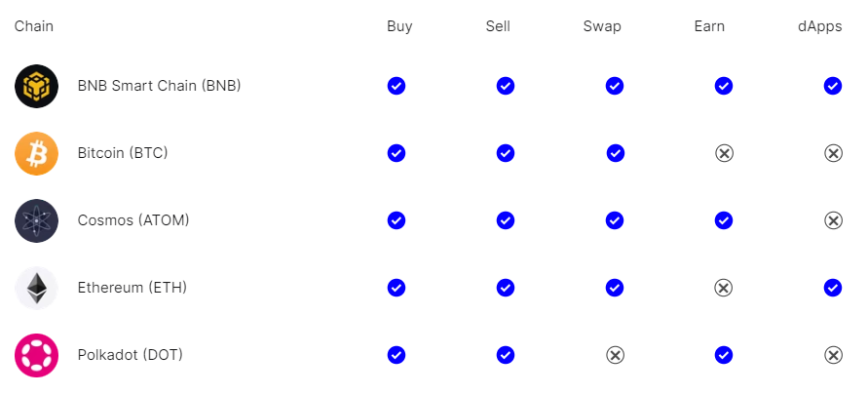Click the Ethereum diamond logo icon

pos(37,288)
